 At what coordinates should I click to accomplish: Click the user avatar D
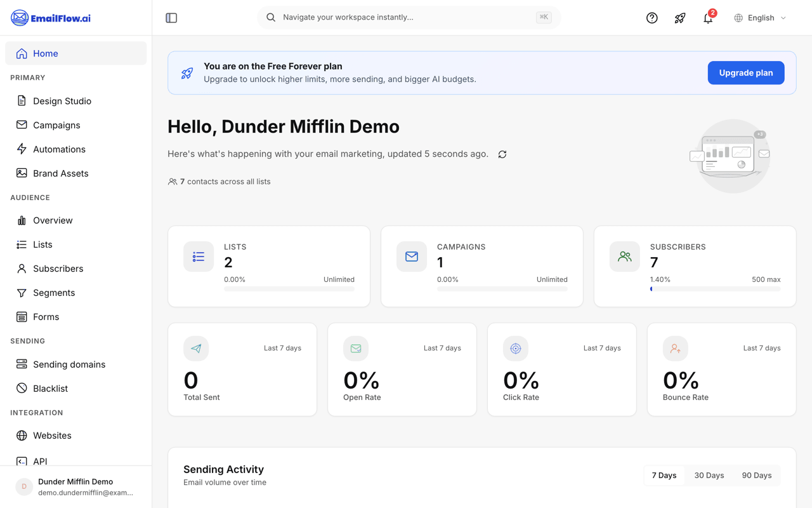pos(24,487)
